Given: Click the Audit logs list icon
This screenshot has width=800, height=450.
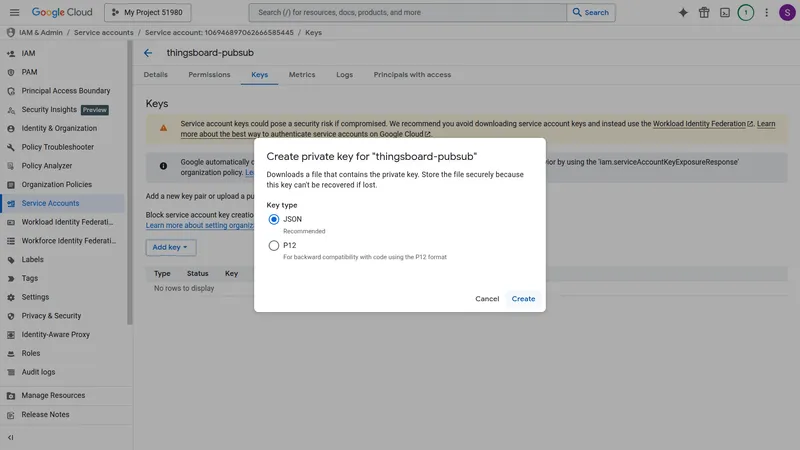Looking at the screenshot, I should tap(11, 372).
